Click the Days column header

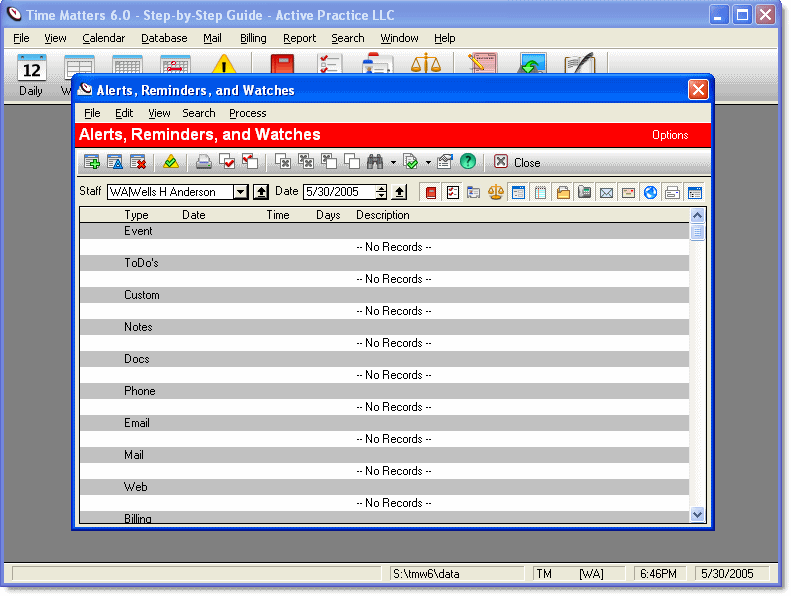[328, 215]
